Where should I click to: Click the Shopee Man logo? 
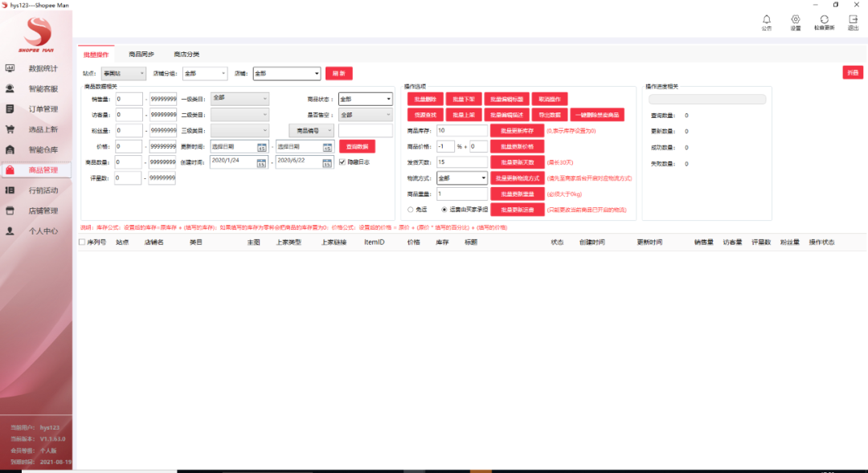click(x=36, y=35)
